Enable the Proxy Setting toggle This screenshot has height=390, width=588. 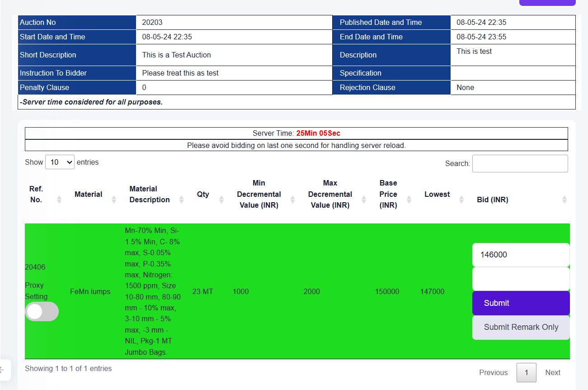click(42, 312)
